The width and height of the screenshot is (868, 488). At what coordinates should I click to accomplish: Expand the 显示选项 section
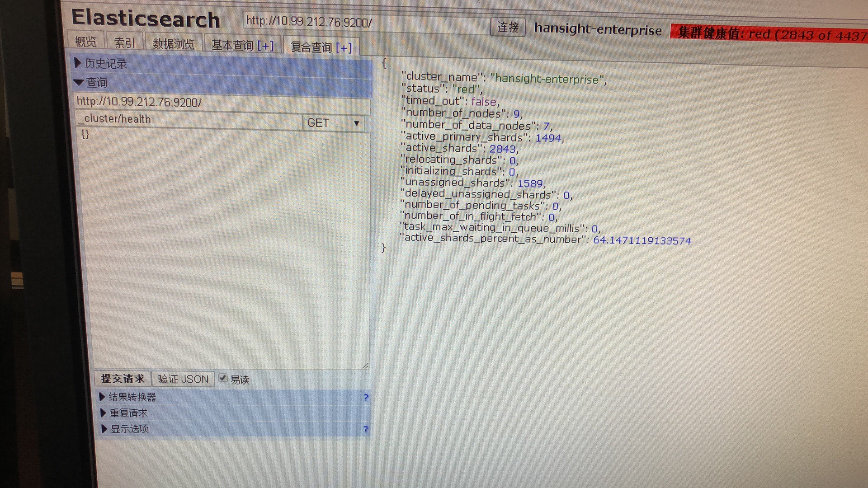[234, 429]
